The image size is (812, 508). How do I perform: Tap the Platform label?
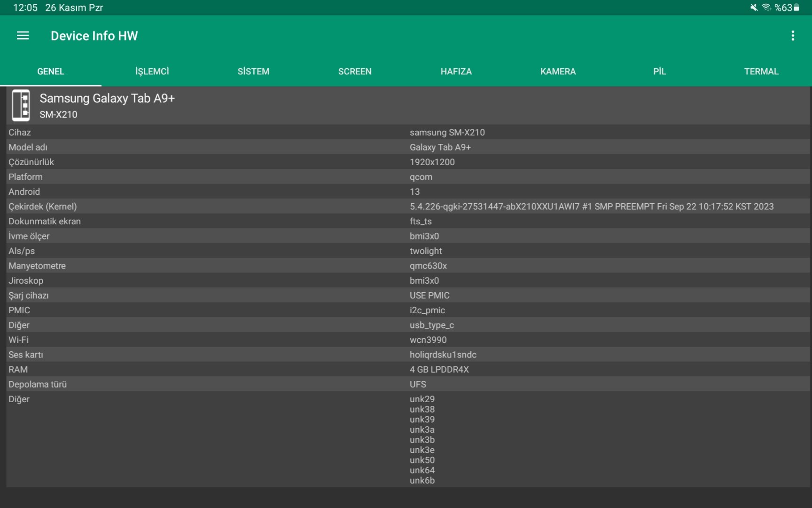[25, 177]
